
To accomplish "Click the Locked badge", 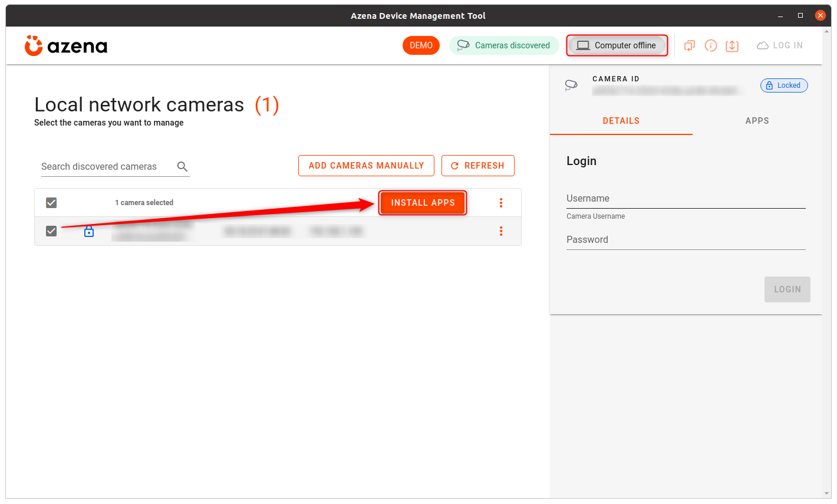I will pos(784,85).
